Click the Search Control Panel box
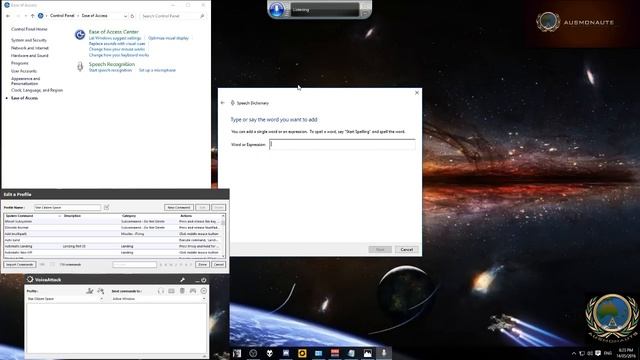Viewport: 640px width, 360px height. pos(172,16)
